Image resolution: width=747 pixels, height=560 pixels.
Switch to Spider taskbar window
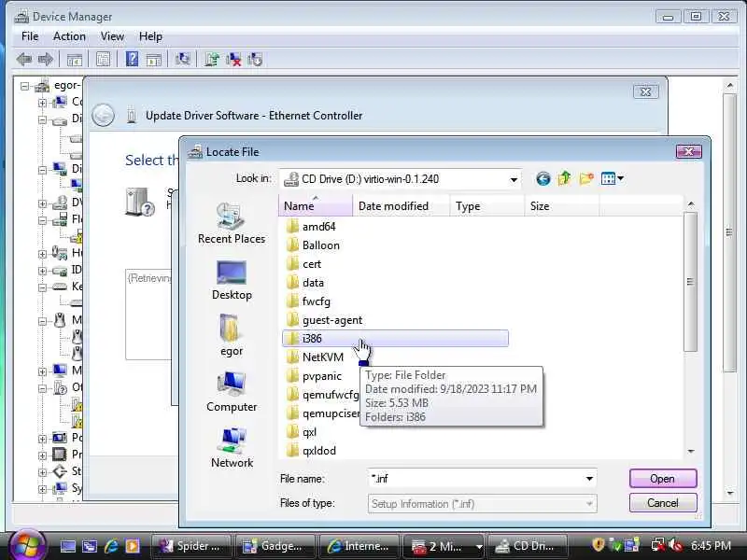[x=190, y=546]
